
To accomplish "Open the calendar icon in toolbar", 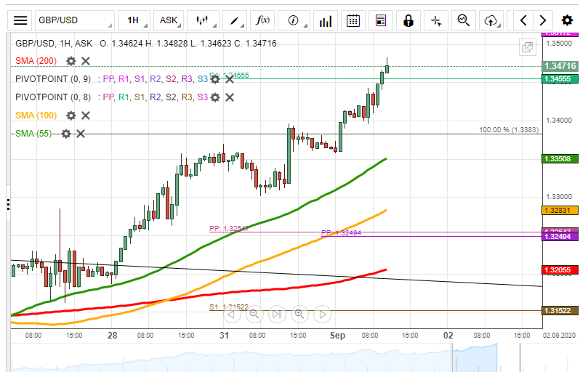I will [353, 20].
